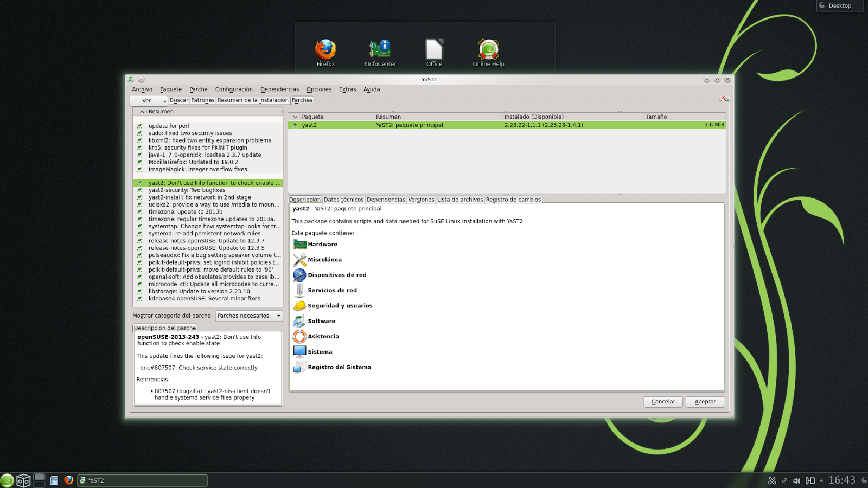This screenshot has width=868, height=488.
Task: Switch to the Registro de cambios tab
Action: [x=513, y=200]
